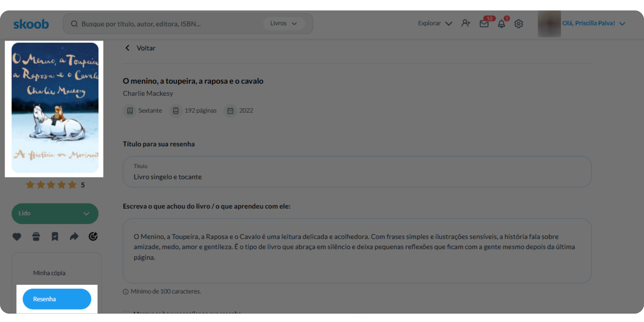Edit the review Título input field

357,172
